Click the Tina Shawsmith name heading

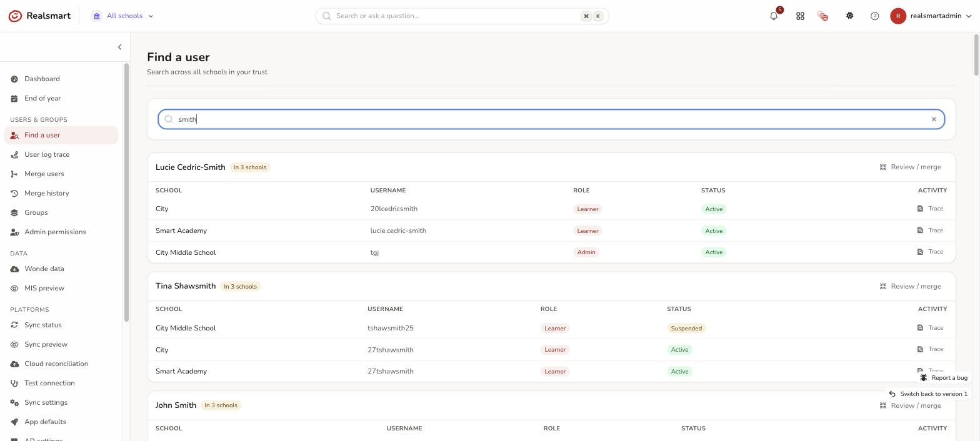coord(186,286)
